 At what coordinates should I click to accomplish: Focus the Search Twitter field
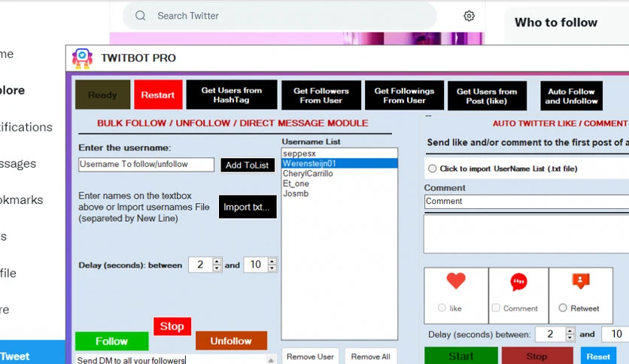pos(280,16)
